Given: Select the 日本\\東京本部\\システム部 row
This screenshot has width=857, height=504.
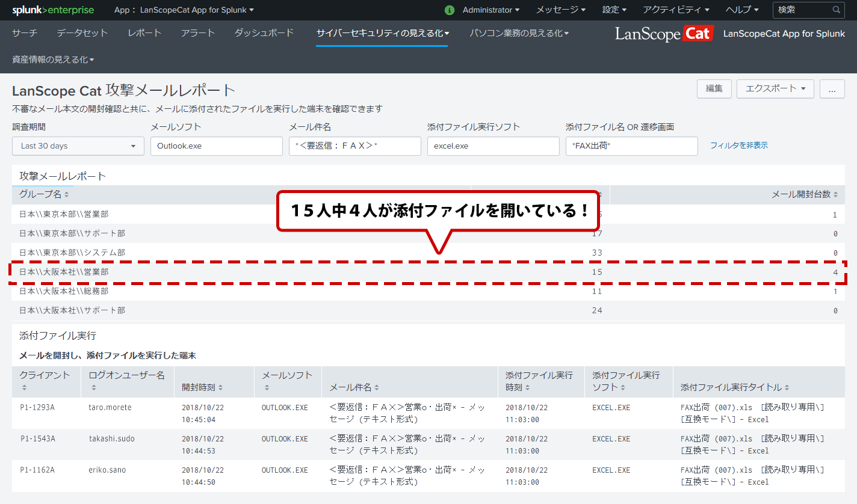Looking at the screenshot, I should coord(428,253).
